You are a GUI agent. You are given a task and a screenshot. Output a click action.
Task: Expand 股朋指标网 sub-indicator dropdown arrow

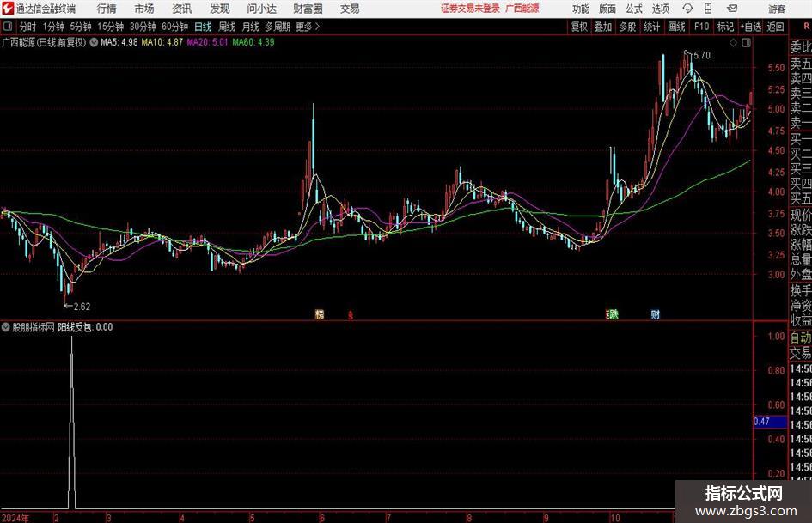click(x=6, y=327)
